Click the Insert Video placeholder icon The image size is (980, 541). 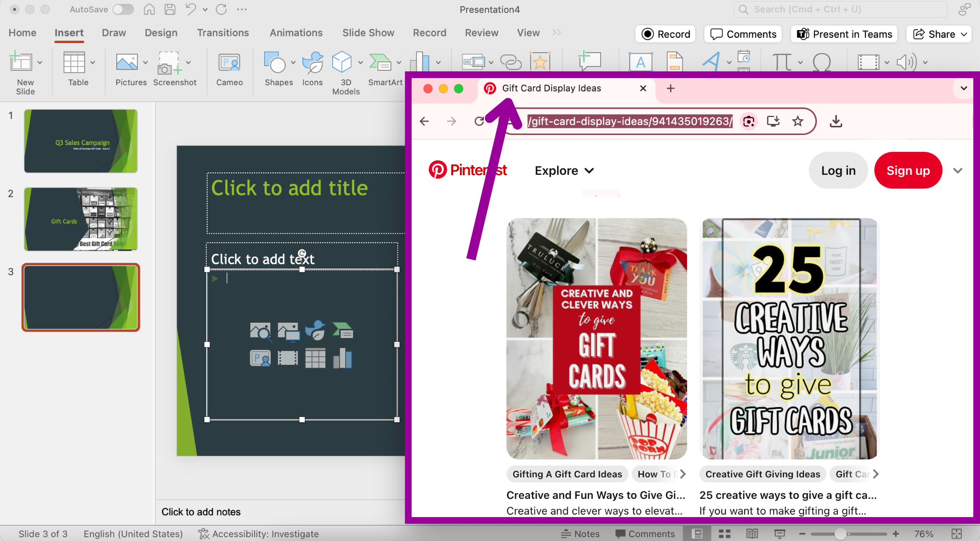[288, 358]
